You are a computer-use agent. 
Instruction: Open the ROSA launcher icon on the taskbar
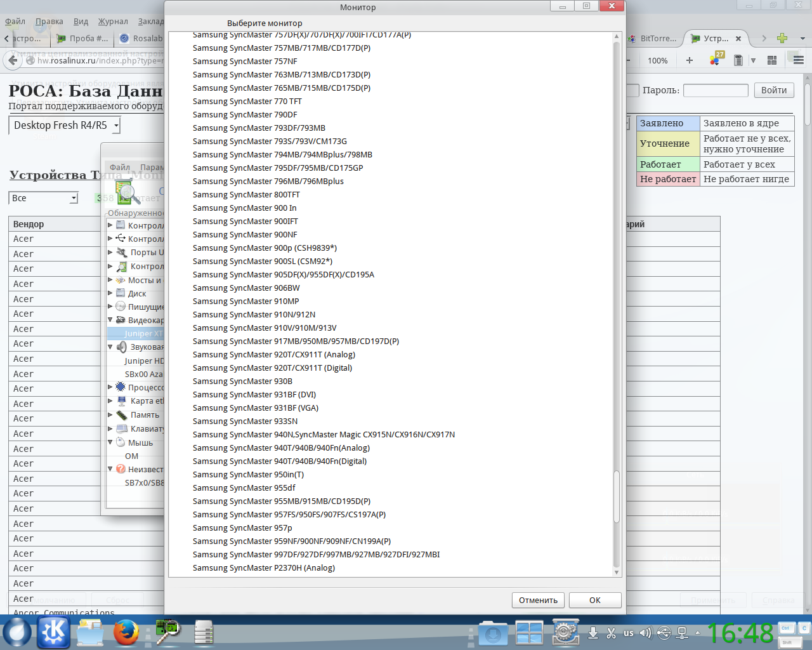click(17, 633)
